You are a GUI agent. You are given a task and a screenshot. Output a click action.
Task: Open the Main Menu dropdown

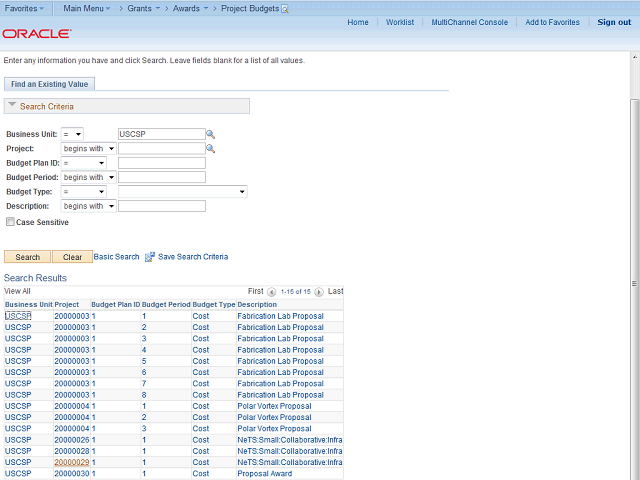(87, 8)
